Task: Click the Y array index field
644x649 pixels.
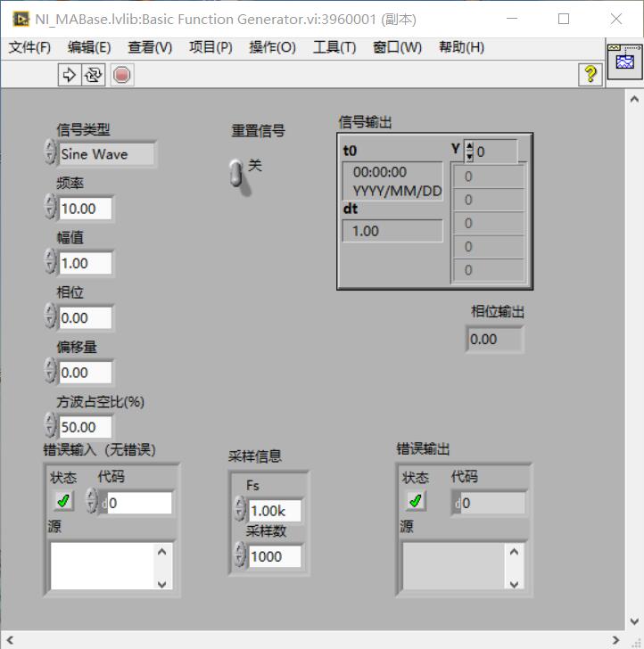Action: (x=496, y=152)
